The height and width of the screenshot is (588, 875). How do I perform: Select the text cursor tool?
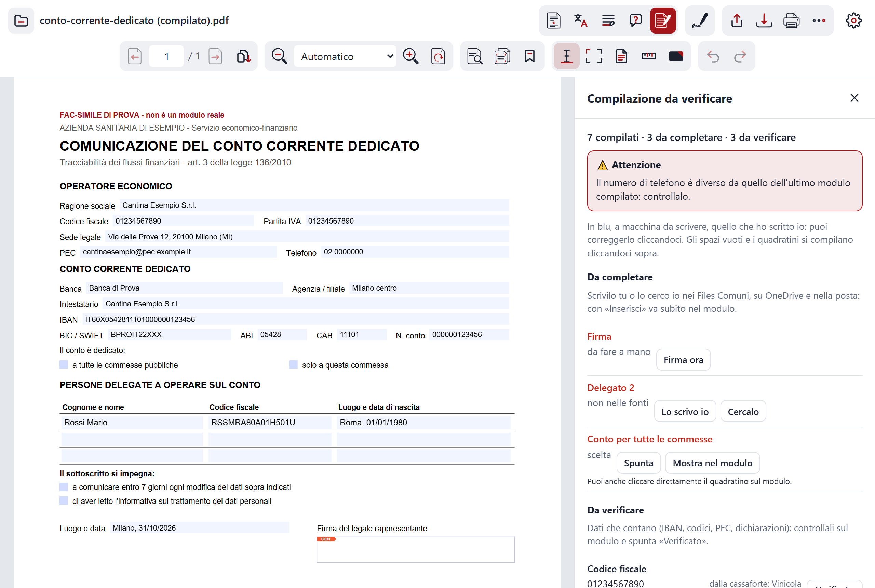pyautogui.click(x=566, y=57)
